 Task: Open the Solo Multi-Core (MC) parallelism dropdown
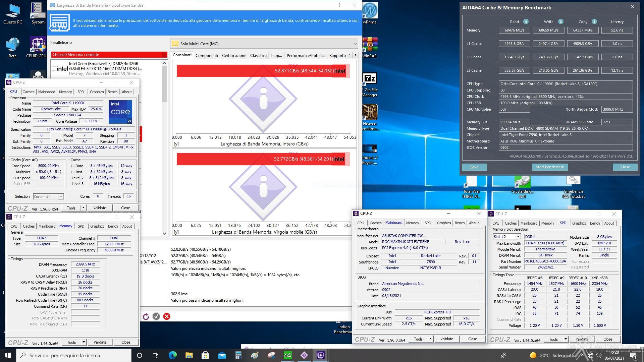264,44
